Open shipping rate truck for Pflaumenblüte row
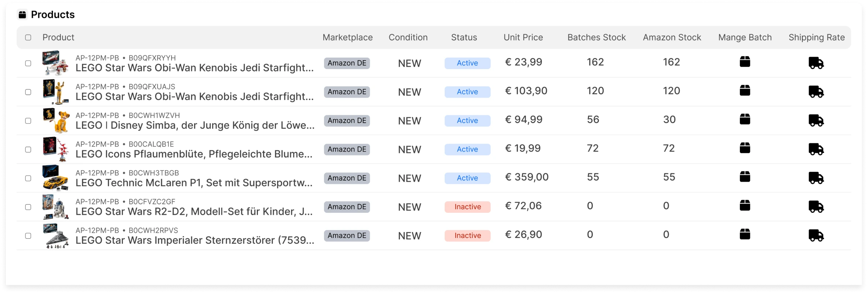Viewport: 868px width, 294px height. (816, 149)
